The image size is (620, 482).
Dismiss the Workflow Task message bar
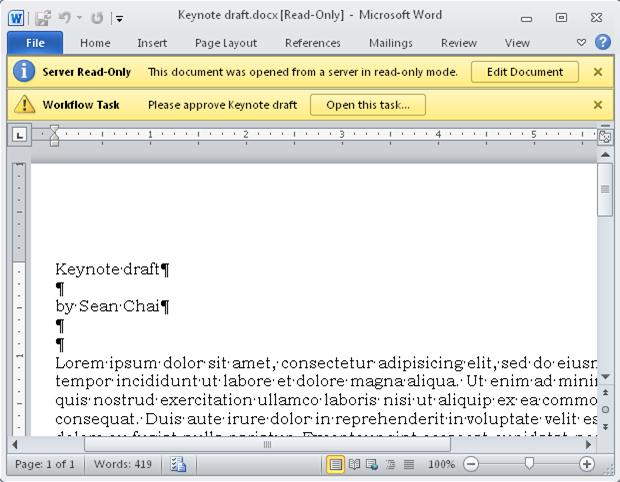(x=598, y=105)
